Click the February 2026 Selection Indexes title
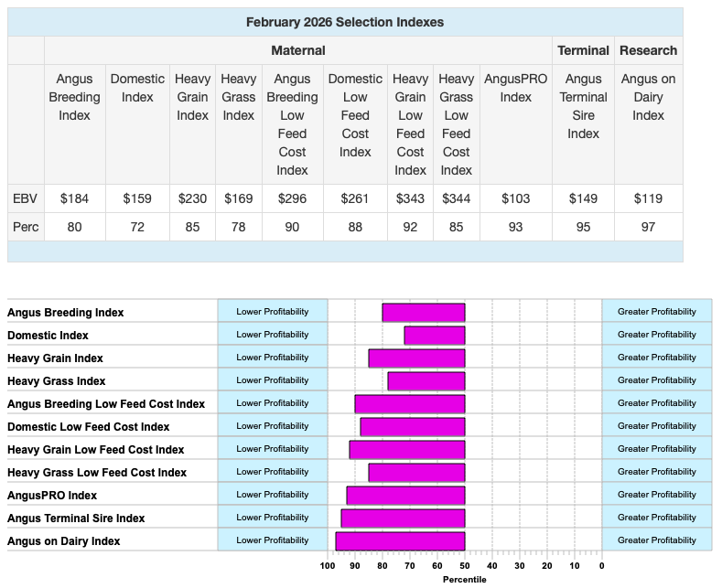The width and height of the screenshot is (722, 588). [345, 22]
